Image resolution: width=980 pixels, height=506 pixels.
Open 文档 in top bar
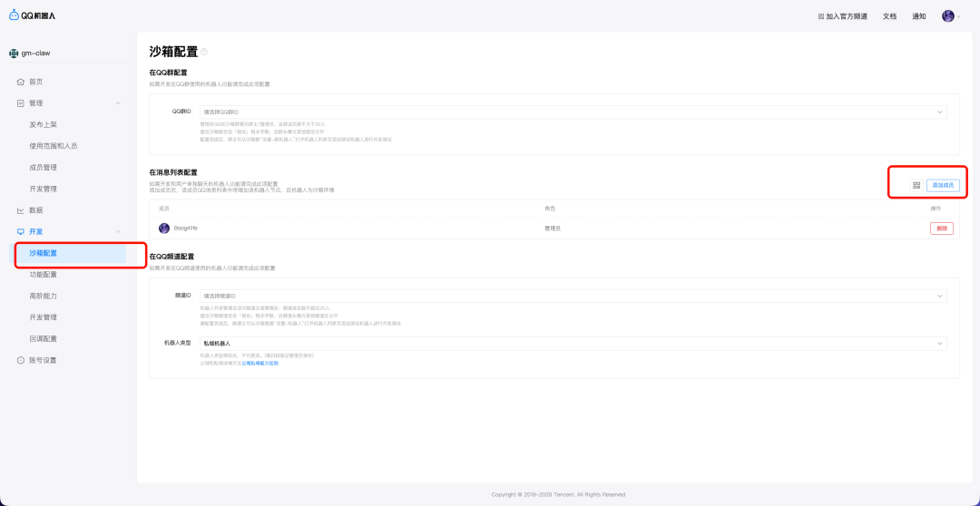[x=889, y=17]
